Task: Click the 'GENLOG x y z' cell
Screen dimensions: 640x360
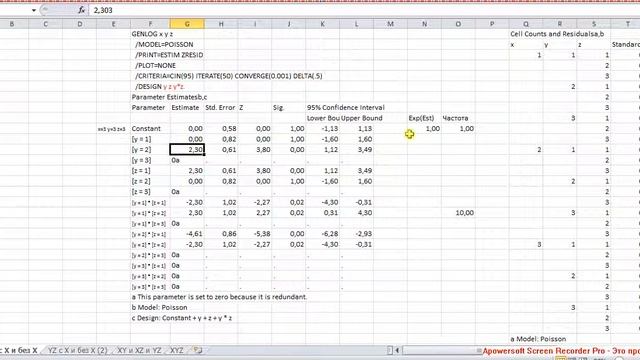Action: 152,34
